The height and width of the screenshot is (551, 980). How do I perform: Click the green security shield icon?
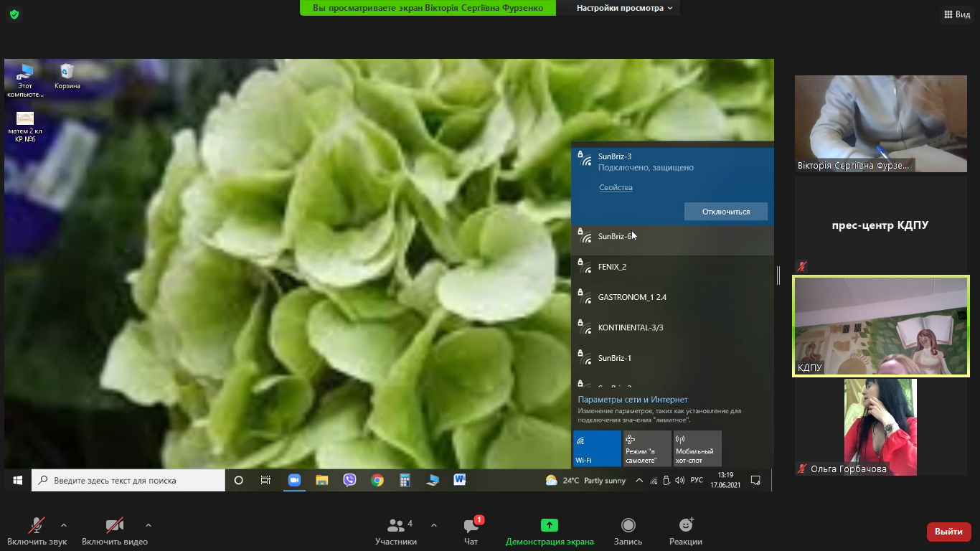coord(14,14)
